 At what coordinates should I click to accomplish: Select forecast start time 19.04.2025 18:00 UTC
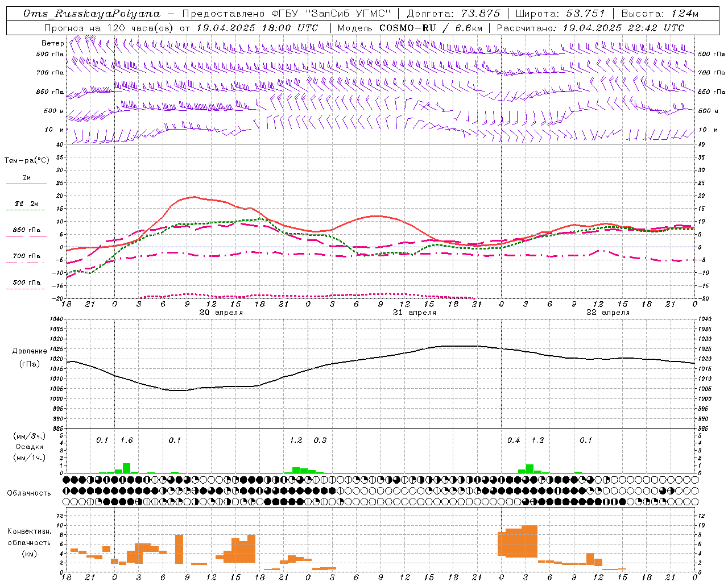tap(257, 28)
